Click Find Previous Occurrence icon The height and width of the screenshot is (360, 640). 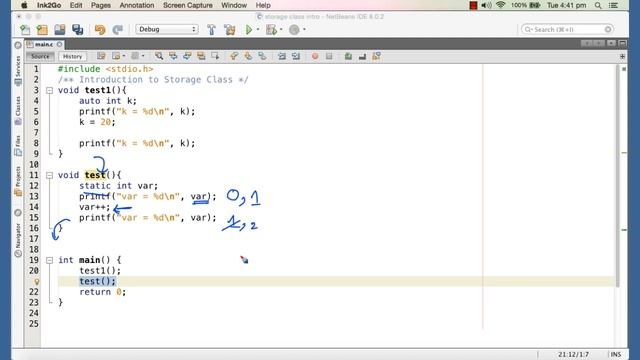click(173, 56)
